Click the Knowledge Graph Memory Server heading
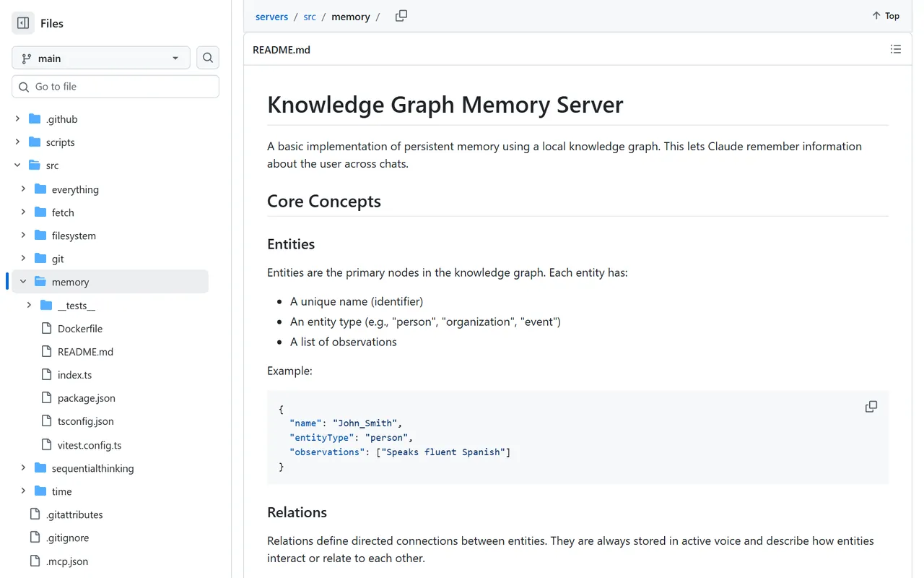 (x=445, y=105)
